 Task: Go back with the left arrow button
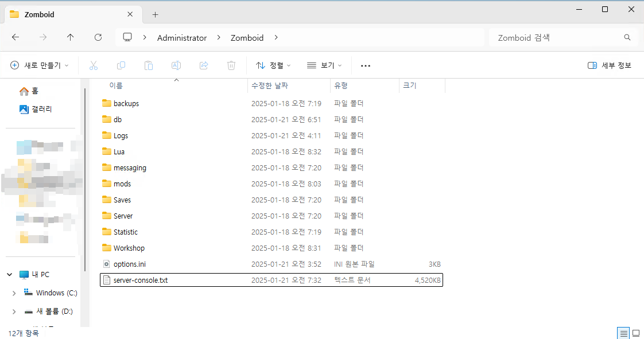coord(15,37)
